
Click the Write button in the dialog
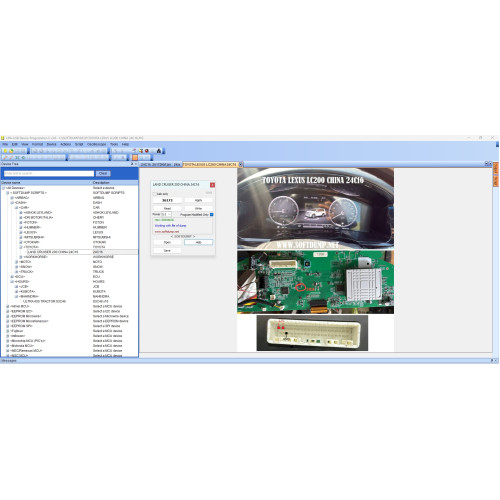[198, 208]
